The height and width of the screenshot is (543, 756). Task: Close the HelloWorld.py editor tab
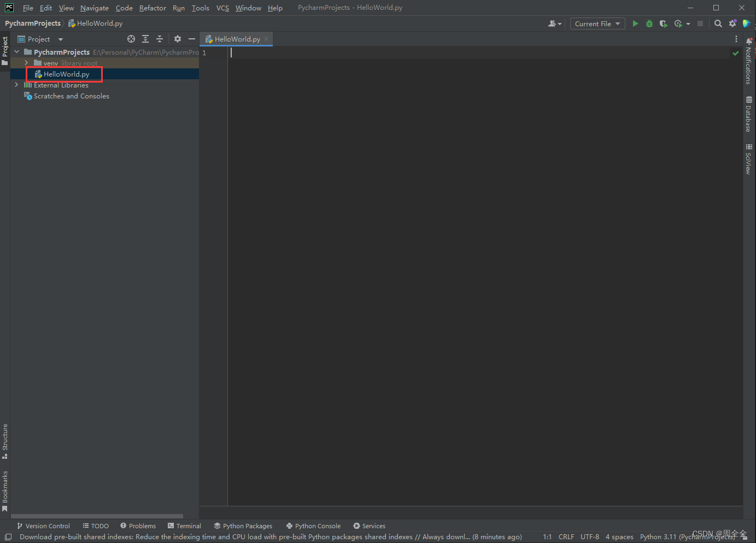tap(266, 39)
